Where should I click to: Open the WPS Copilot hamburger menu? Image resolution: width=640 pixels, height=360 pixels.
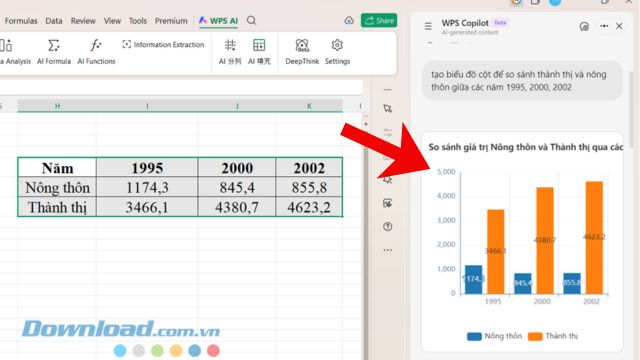tap(428, 26)
